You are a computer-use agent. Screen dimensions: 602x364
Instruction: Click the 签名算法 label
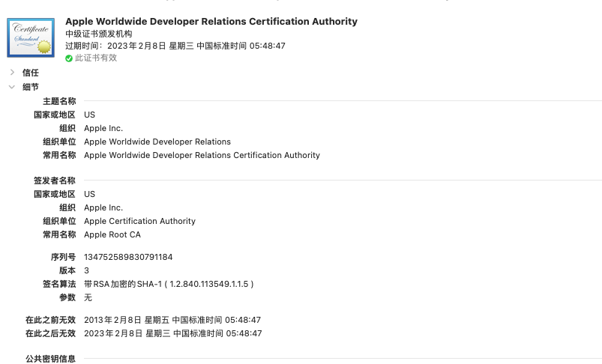(59, 284)
